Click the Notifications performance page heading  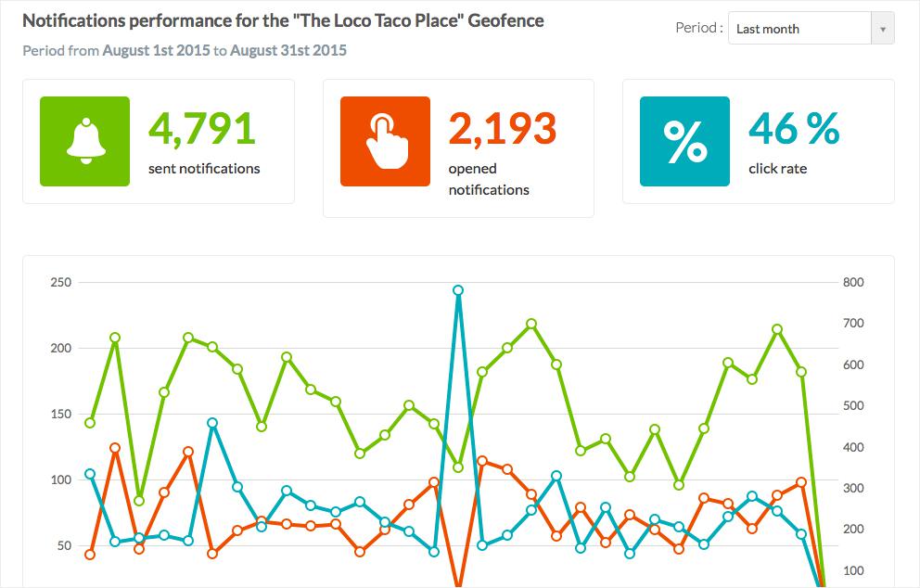point(283,20)
